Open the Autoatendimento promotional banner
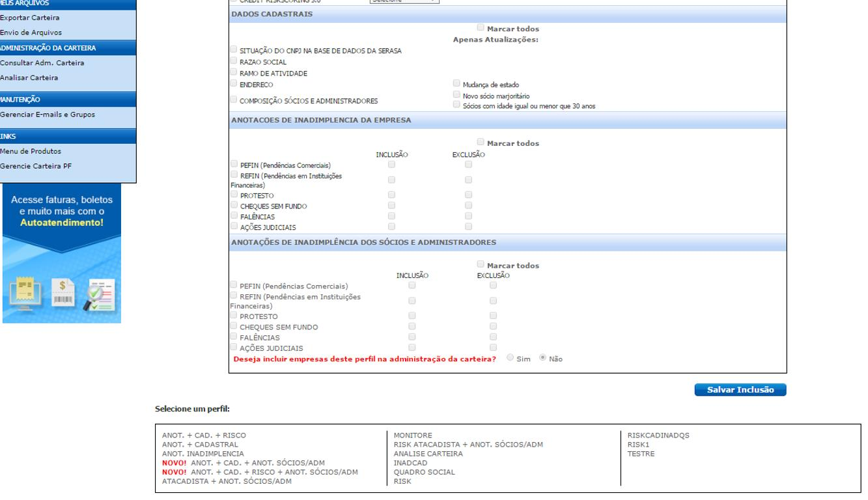The image size is (868, 500). click(62, 253)
